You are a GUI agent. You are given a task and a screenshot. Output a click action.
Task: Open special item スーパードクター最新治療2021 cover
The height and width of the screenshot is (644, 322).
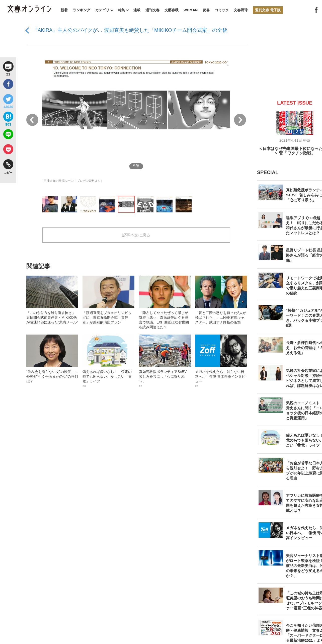(x=271, y=628)
